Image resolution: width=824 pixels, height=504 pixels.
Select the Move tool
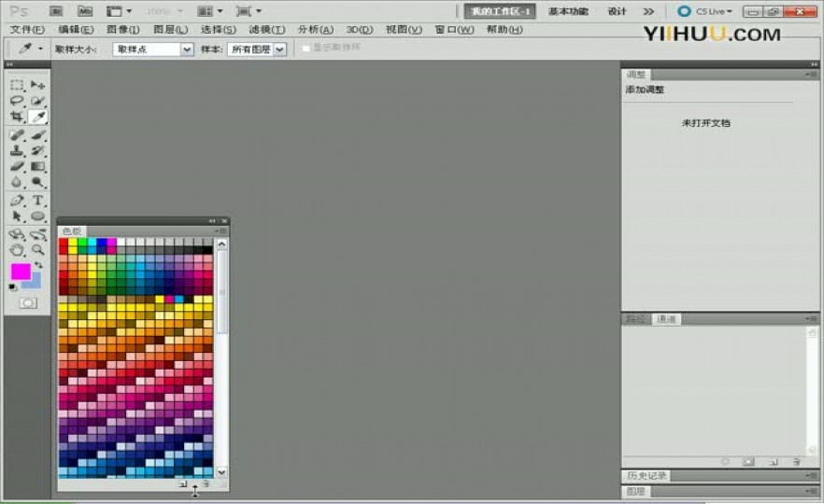click(37, 85)
